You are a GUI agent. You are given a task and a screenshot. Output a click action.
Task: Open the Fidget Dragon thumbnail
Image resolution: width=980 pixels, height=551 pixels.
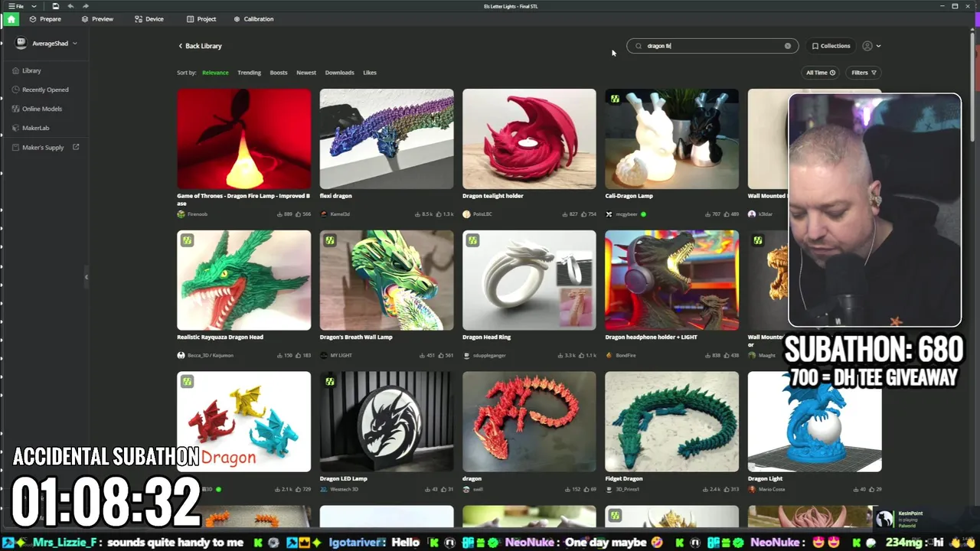[x=671, y=422]
